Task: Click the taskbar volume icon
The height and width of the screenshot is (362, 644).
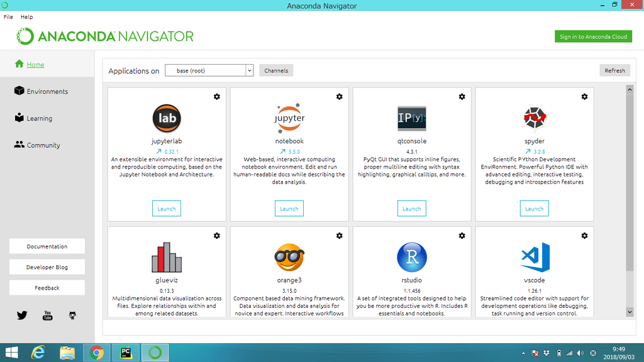Action: click(580, 353)
